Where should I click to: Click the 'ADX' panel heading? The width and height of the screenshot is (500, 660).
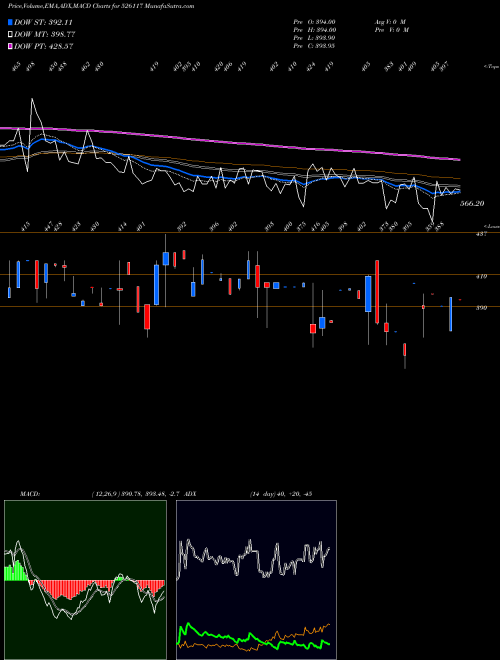pyautogui.click(x=190, y=494)
